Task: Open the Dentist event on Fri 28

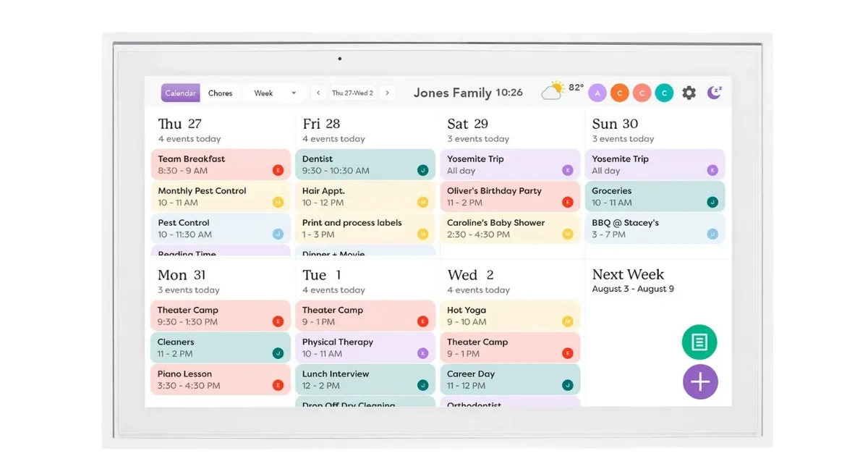Action: click(x=365, y=164)
